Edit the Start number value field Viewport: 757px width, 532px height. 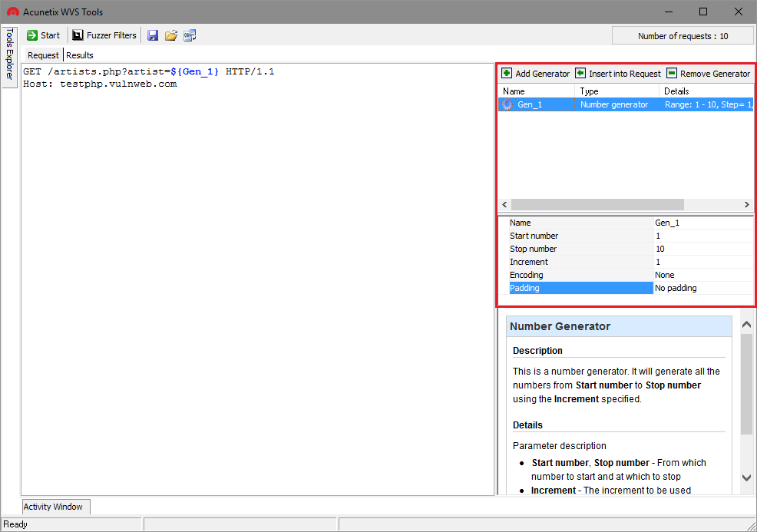[702, 236]
